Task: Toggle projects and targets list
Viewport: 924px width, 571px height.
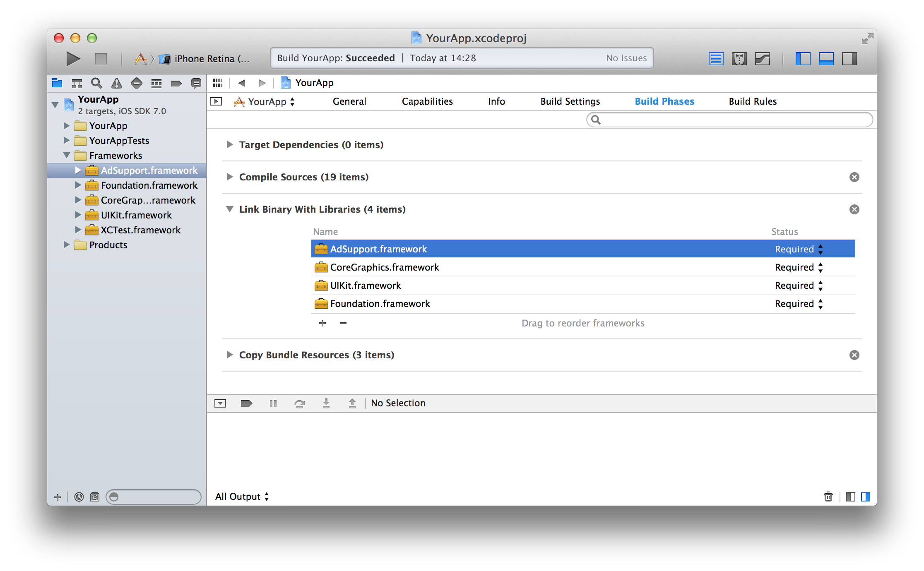Action: pos(216,101)
